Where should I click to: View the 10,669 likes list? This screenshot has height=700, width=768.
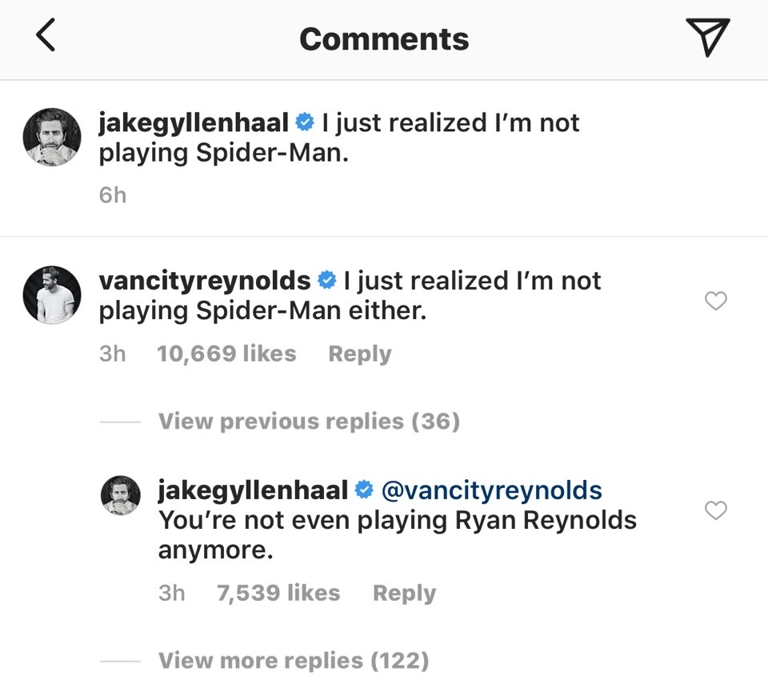pos(226,354)
